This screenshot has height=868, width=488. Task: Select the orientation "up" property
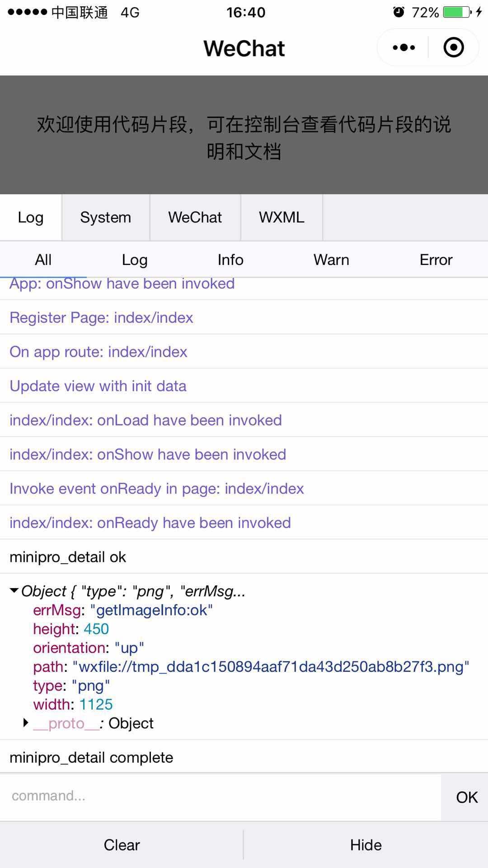coord(89,648)
